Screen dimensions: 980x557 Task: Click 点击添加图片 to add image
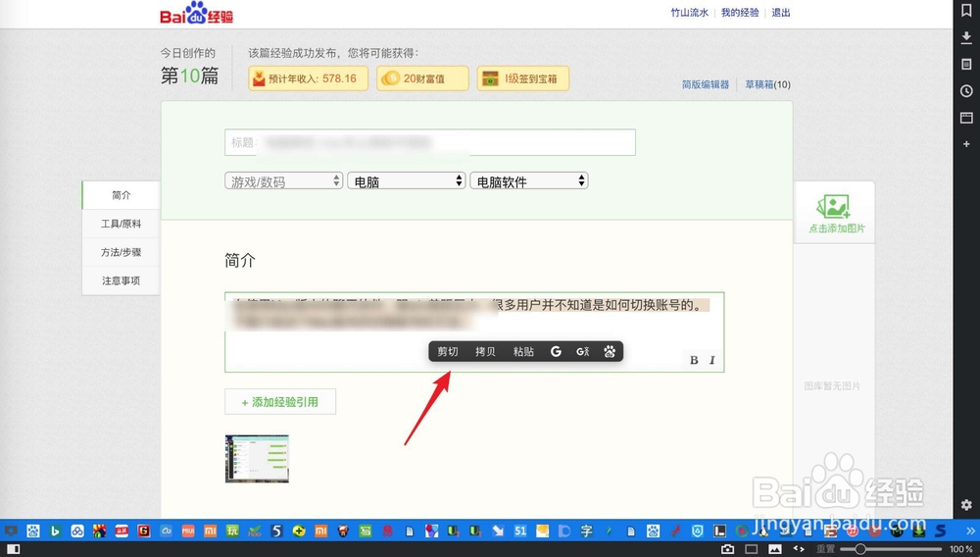pos(836,214)
